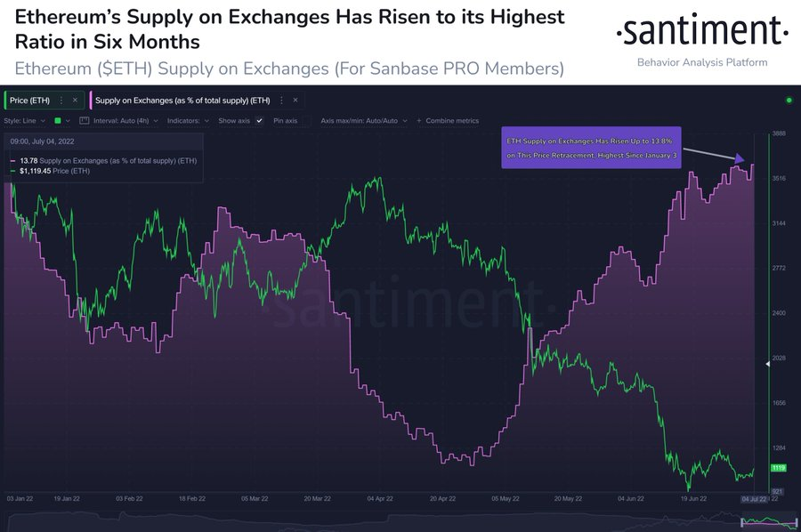Toggle the Show axis checkbox
The width and height of the screenshot is (801, 532).
click(260, 120)
